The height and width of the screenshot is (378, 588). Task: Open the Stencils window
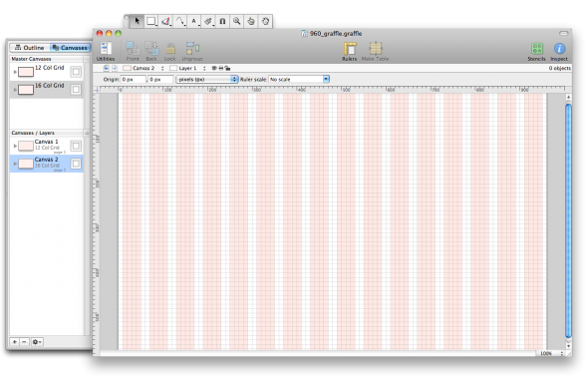(x=536, y=51)
